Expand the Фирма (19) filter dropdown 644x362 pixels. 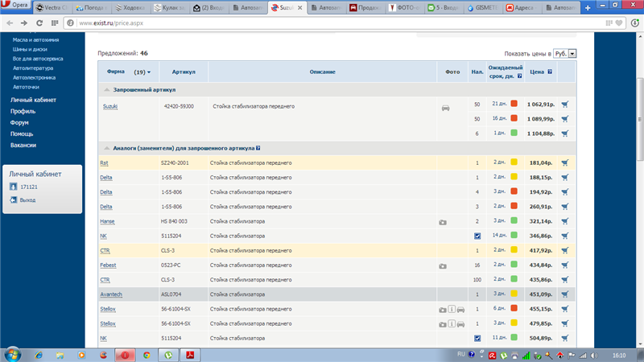coord(148,72)
